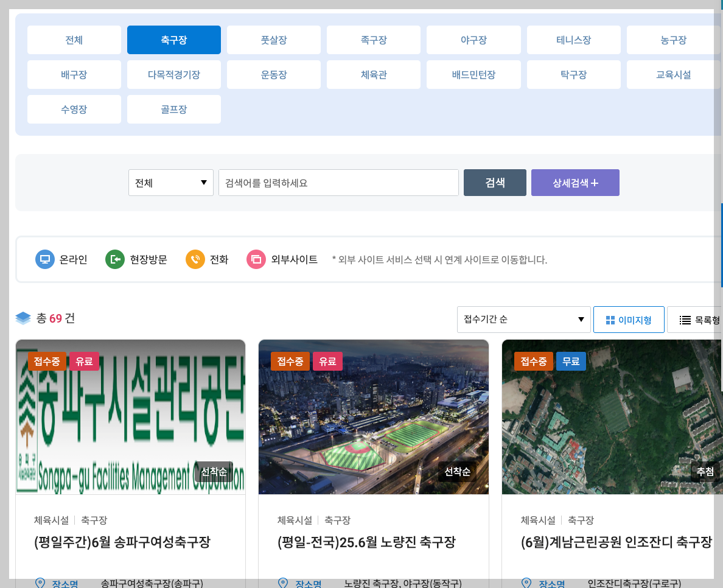Screen dimensions: 723x588
Task: Switch to 목록형 list view
Action: click(x=695, y=319)
